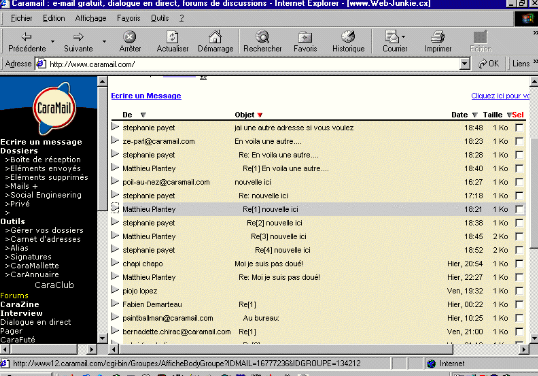Select checkbox for 'Au bureau:' message
Image resolution: width=538 pixels, height=376 pixels.
pos(519,318)
